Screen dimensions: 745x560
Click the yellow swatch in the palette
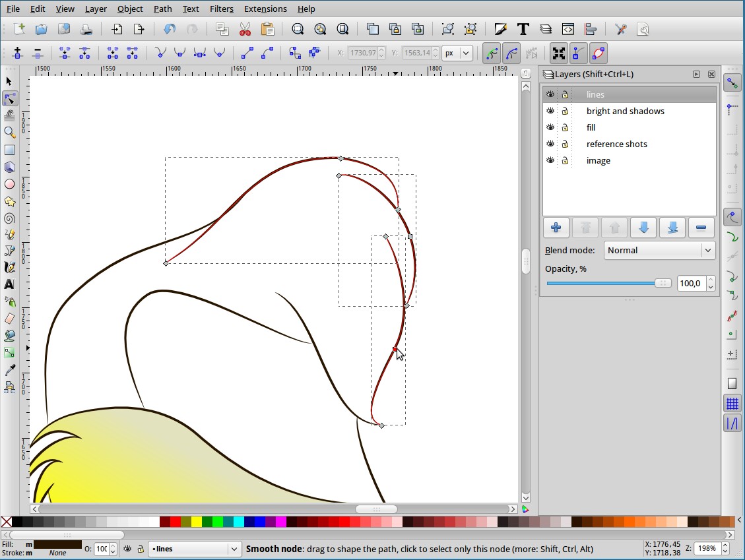197,522
